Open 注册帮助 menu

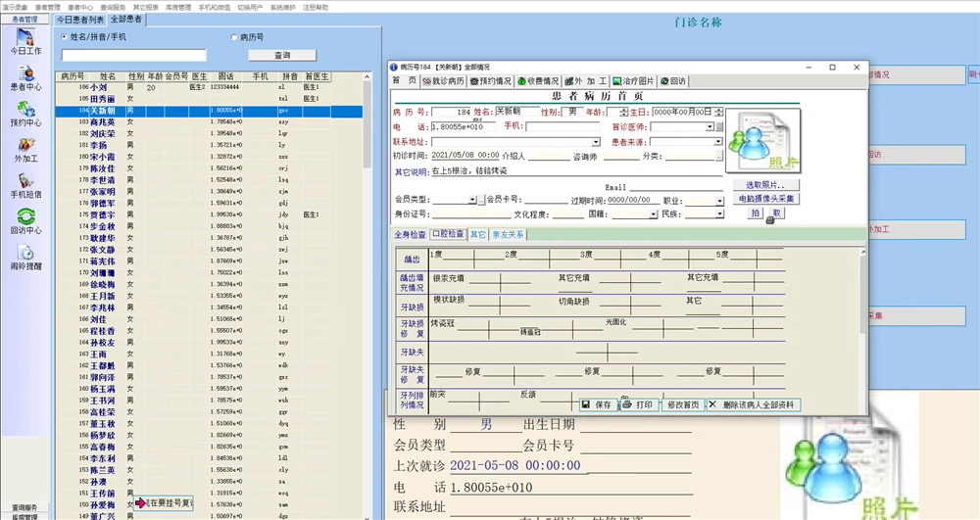click(x=316, y=8)
